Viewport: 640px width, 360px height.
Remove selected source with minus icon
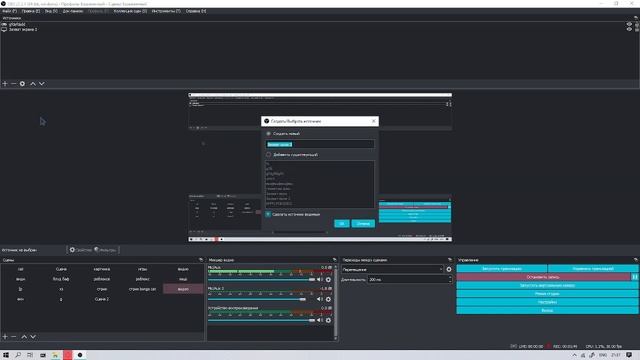pyautogui.click(x=13, y=84)
